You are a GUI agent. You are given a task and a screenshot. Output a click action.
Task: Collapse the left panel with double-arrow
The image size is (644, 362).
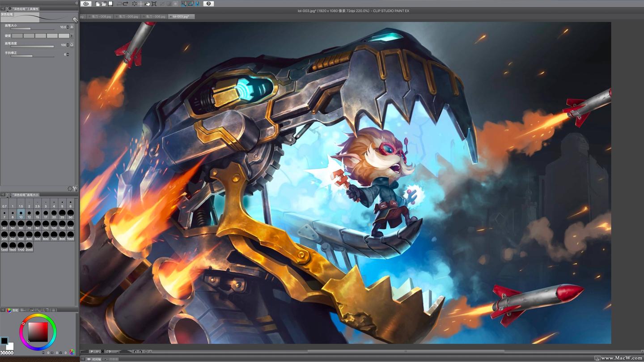[77, 3]
